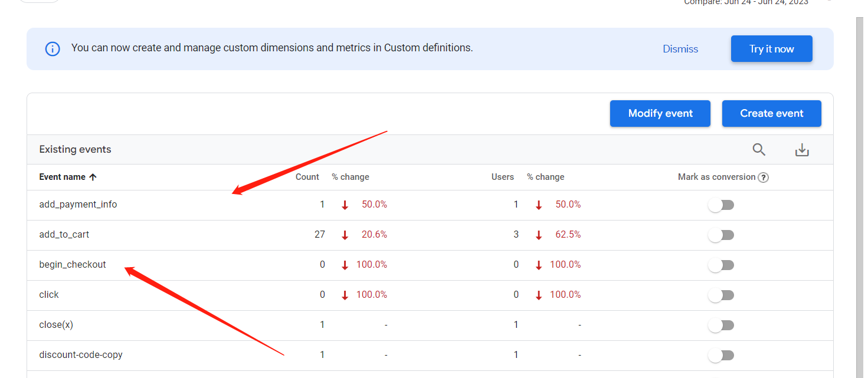Click the search icon in Existing events

click(759, 150)
